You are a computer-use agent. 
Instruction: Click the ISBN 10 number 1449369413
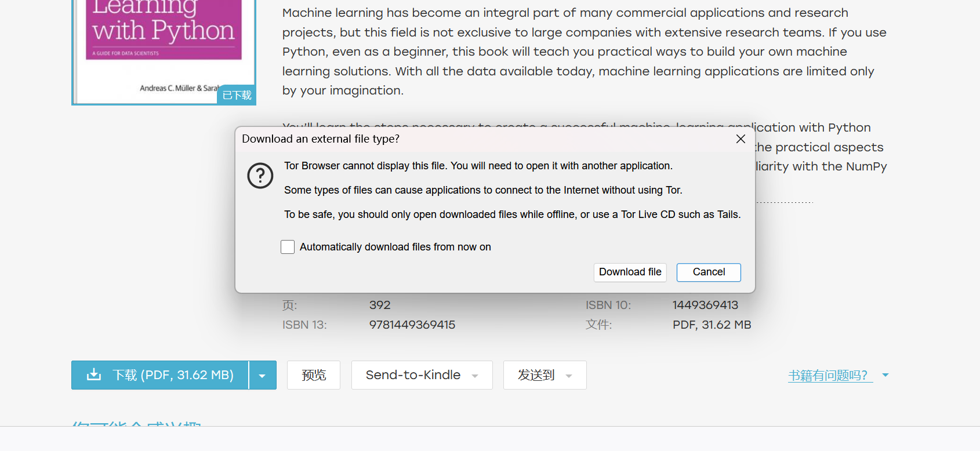click(705, 305)
